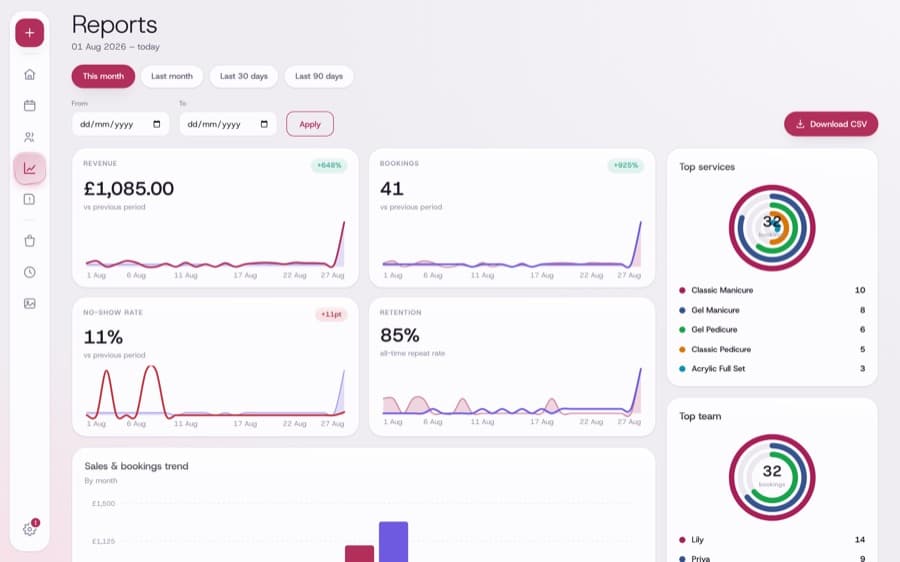
Task: Click the Revenue sparkline chart
Action: click(215, 246)
